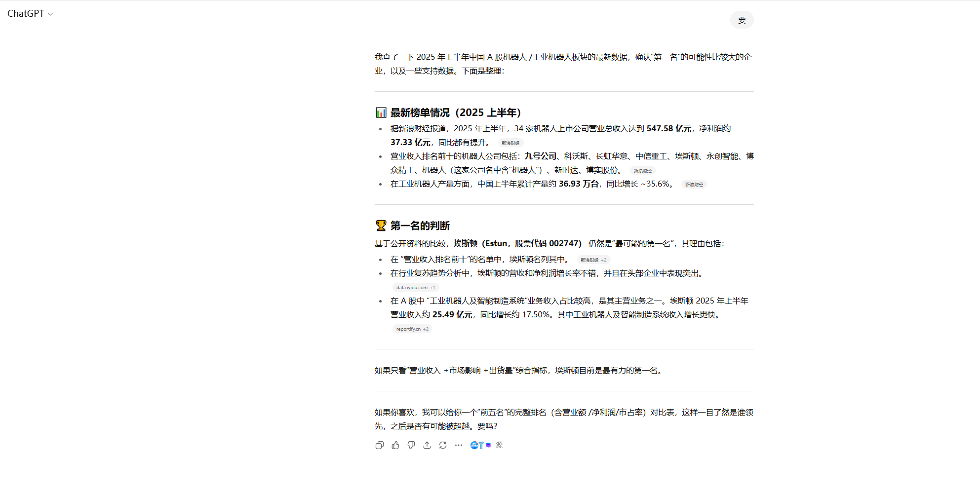Open the 新浪财经 citation after 同比都有提升
The width and height of the screenshot is (980, 493).
point(510,143)
